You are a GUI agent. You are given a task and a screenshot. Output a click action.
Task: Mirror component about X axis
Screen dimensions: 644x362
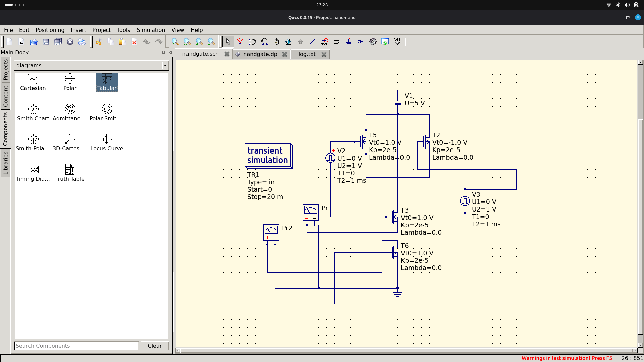252,42
